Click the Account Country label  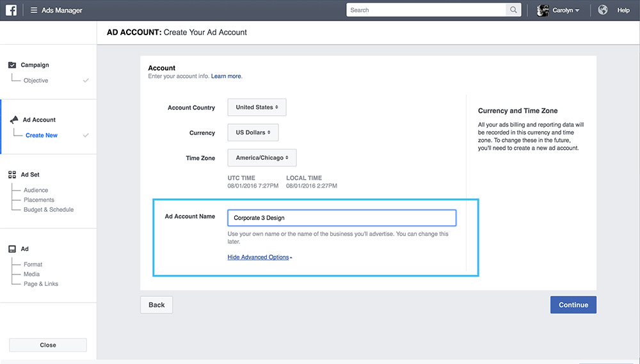191,107
